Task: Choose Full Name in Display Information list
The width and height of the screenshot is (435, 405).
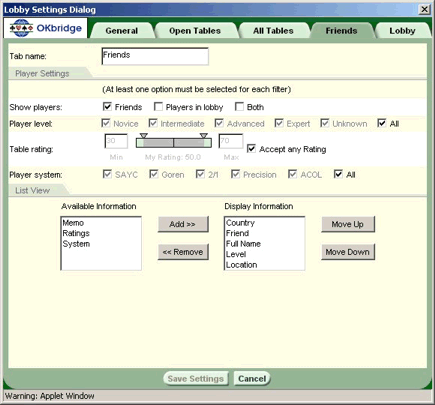Action: click(x=243, y=244)
